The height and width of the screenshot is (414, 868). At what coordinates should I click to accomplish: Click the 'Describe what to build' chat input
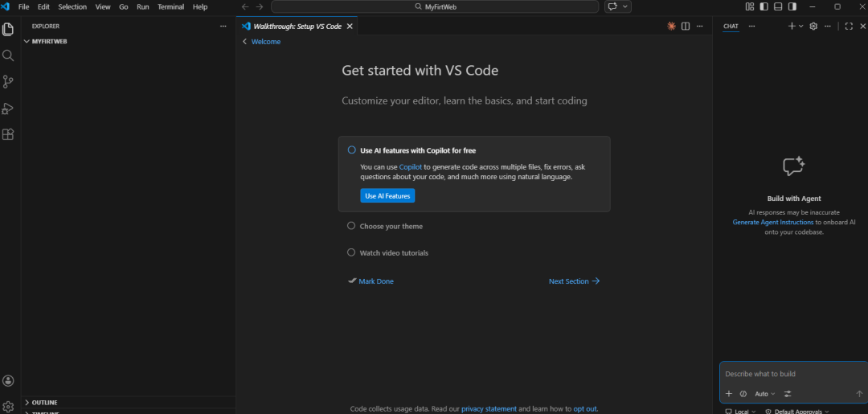[792, 374]
